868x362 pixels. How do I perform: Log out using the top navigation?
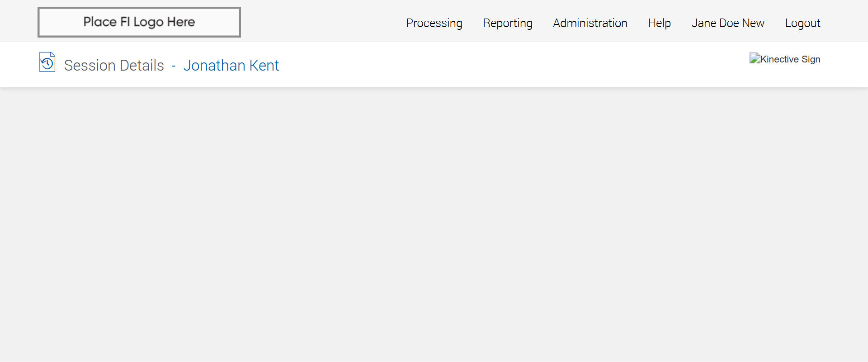pyautogui.click(x=802, y=23)
